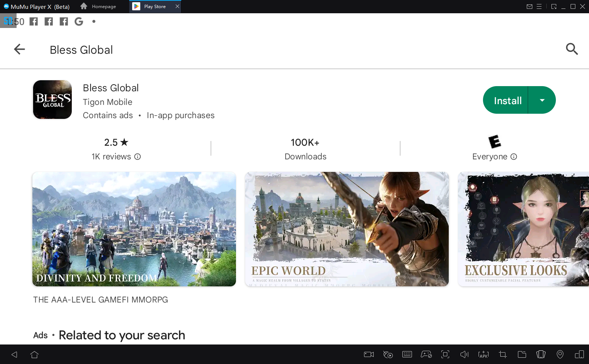Screen dimensions: 589x364
Task: Enter fullscreen using the fullscreen icon
Action: [445, 354]
